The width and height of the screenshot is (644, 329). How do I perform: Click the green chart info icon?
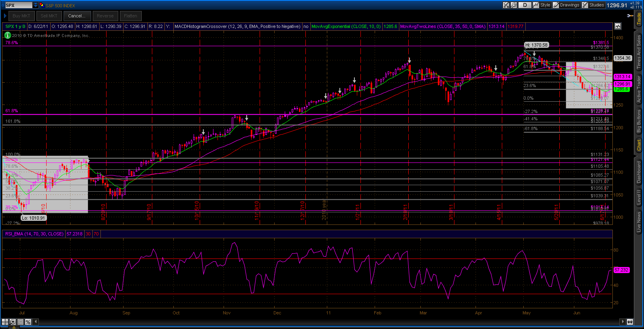point(8,36)
